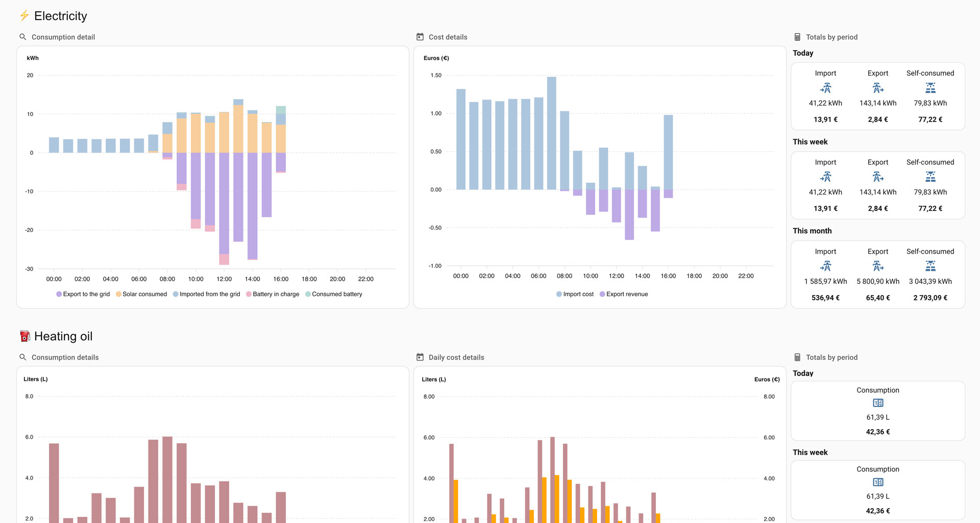Click the Daily cost details calendar icon
980x523 pixels.
[420, 357]
